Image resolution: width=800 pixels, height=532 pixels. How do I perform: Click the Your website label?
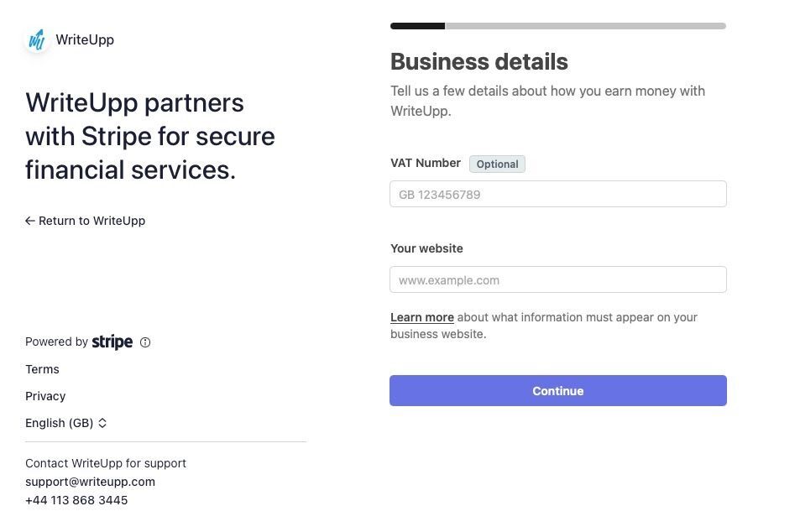426,248
